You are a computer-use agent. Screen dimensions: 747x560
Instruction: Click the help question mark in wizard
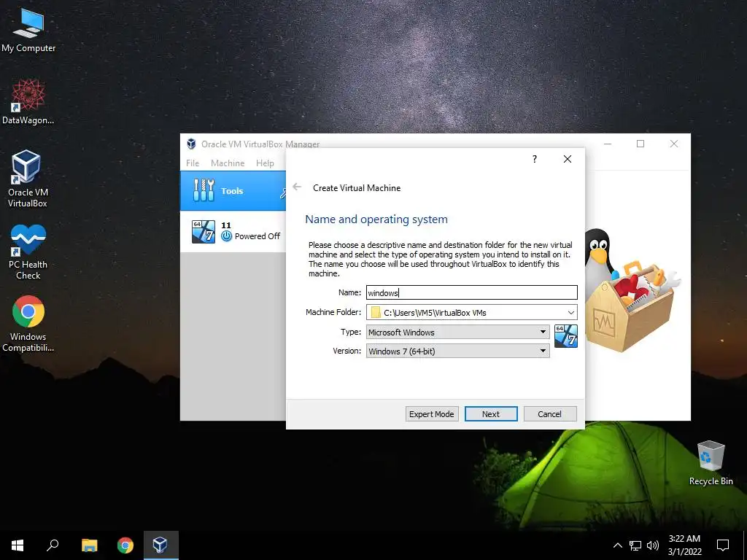pos(535,158)
